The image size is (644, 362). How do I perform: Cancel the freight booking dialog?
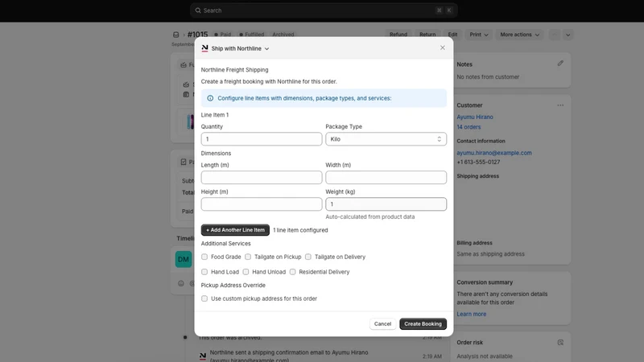click(x=382, y=324)
